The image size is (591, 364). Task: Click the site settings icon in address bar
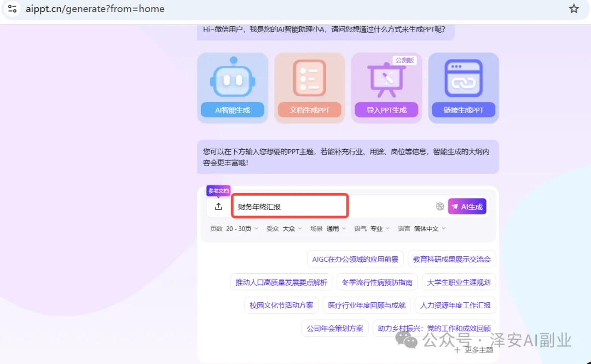pos(12,9)
